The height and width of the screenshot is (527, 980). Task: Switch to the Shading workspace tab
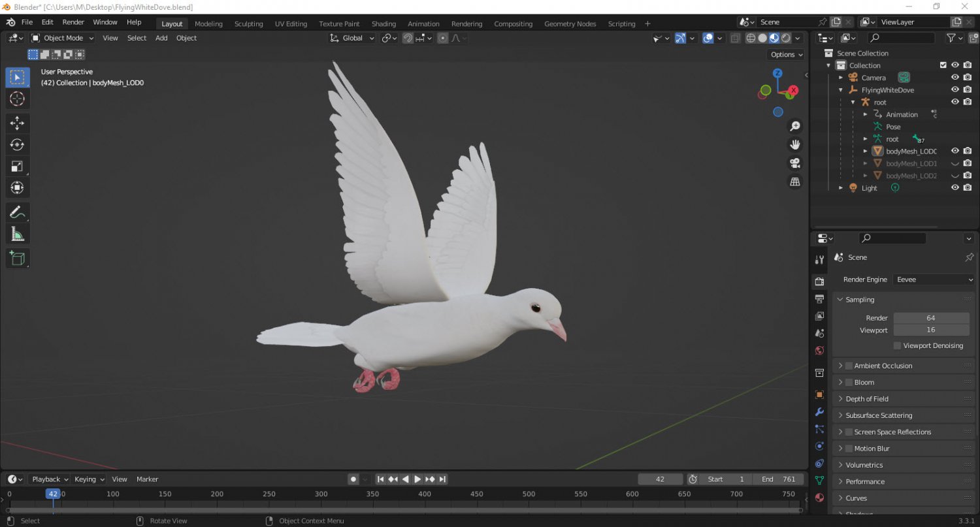click(384, 24)
